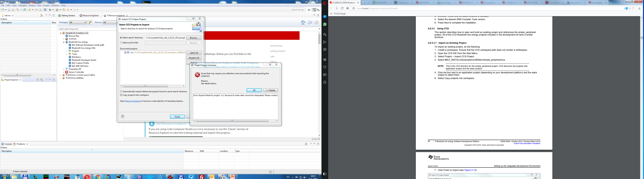Click Browse for search-directory

coord(194,38)
